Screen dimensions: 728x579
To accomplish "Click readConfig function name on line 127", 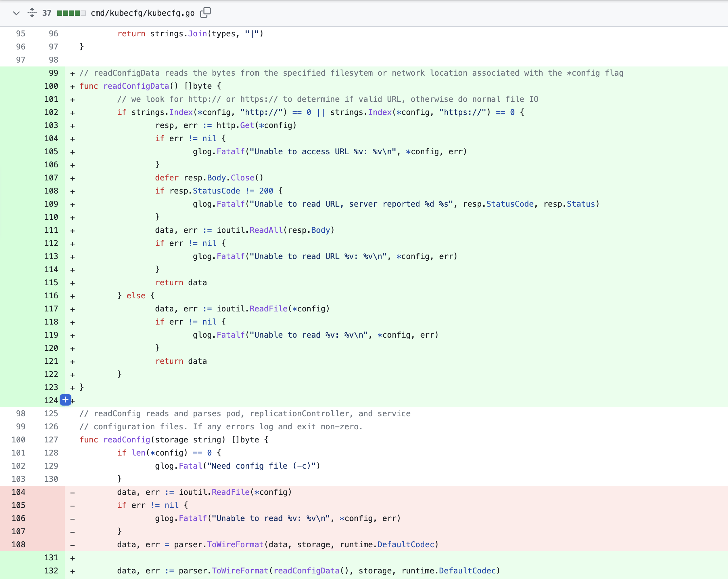I will [126, 439].
